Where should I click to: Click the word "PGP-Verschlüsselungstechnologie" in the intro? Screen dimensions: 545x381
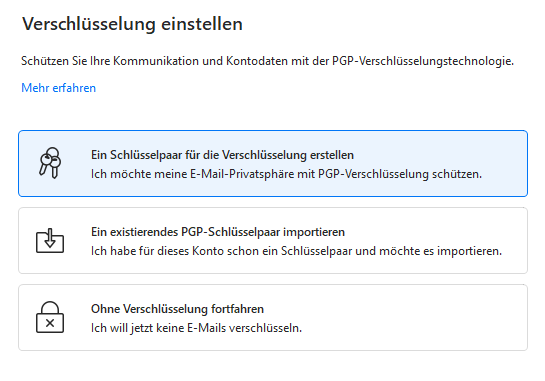point(423,61)
